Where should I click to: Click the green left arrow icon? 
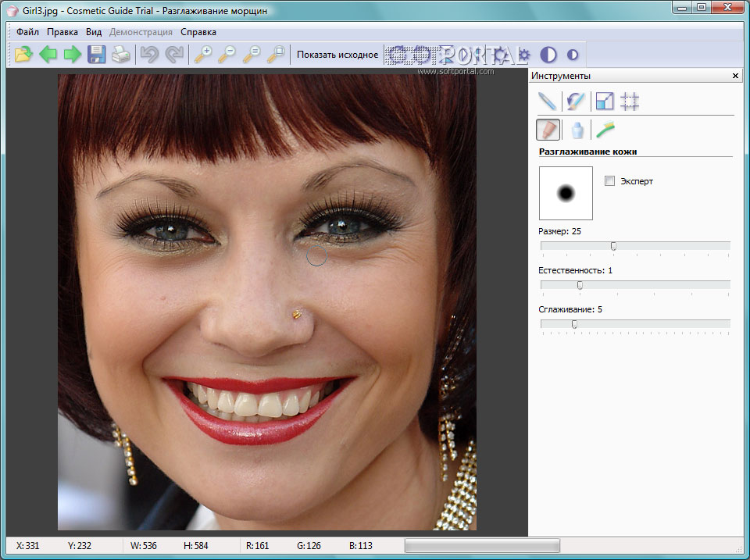pyautogui.click(x=48, y=55)
